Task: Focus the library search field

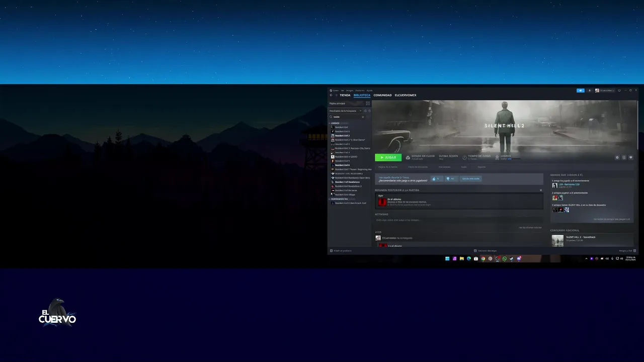Action: pos(347,117)
